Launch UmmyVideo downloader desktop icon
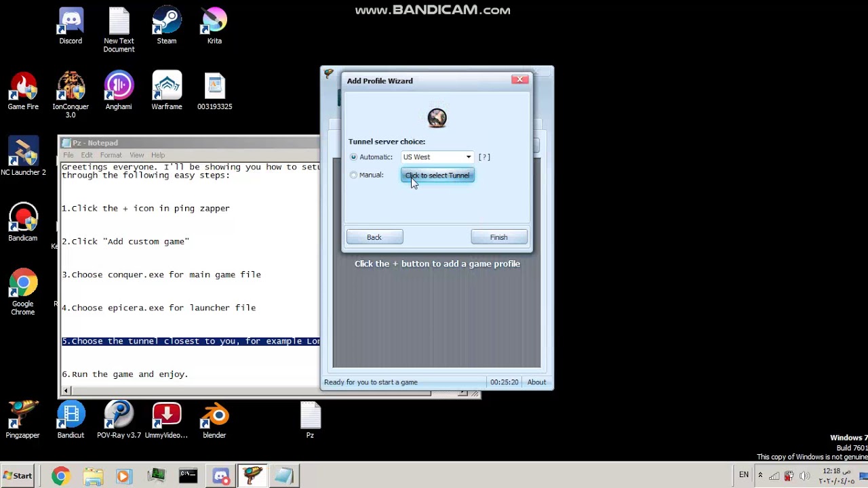Image resolution: width=868 pixels, height=488 pixels. click(167, 420)
